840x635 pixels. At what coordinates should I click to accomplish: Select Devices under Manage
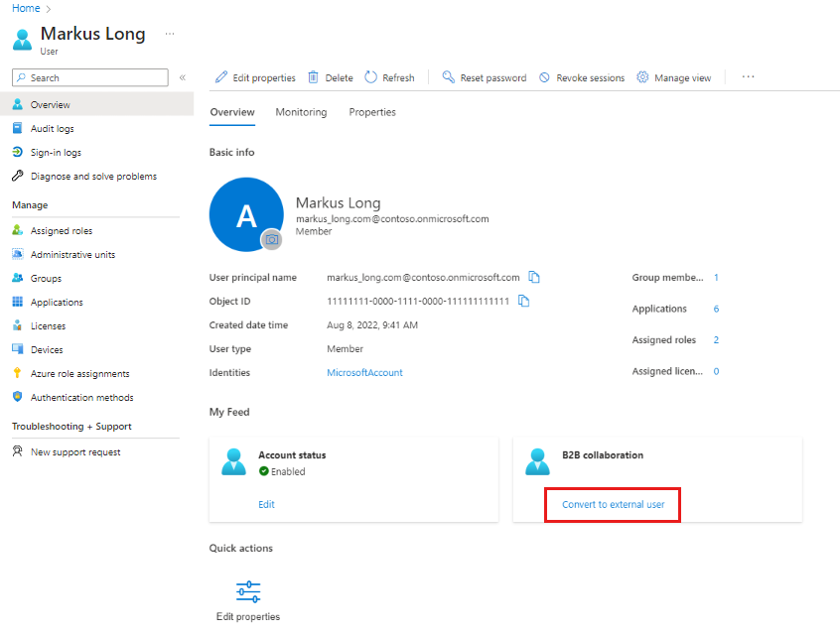47,349
